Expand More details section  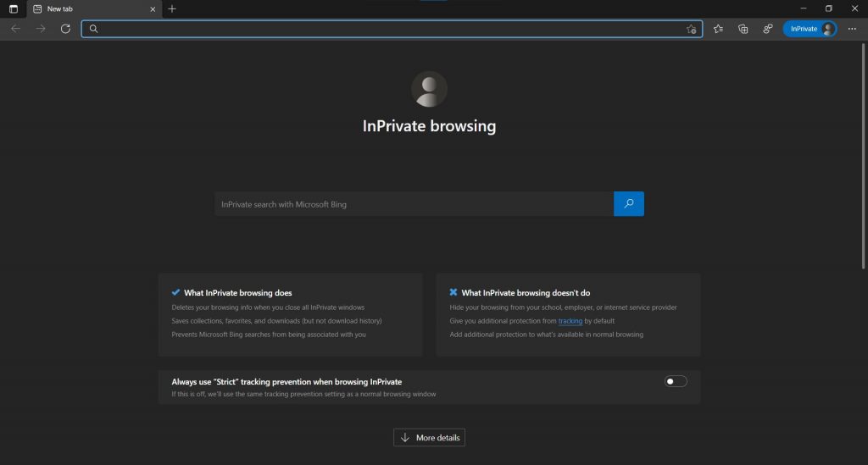429,438
